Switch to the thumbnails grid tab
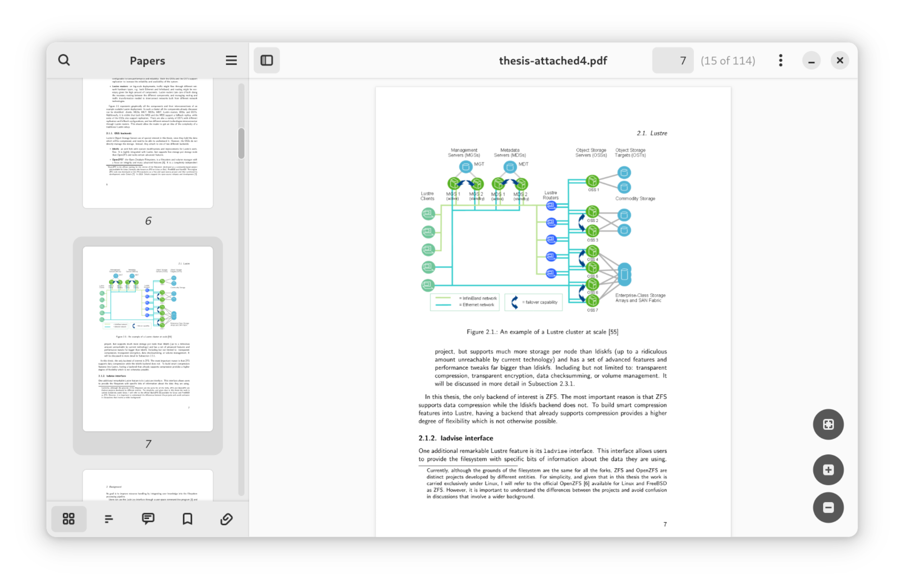The image size is (905, 588). pos(69,519)
